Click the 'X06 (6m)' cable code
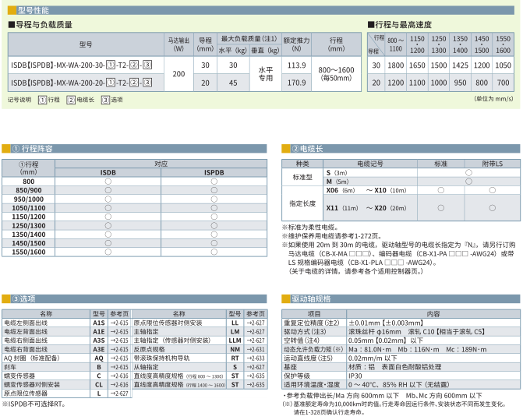 click(340, 190)
